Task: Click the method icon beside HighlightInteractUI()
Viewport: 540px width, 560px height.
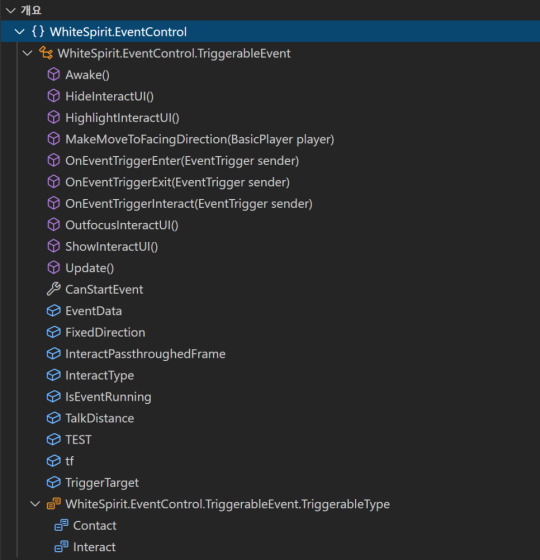Action: (x=54, y=118)
